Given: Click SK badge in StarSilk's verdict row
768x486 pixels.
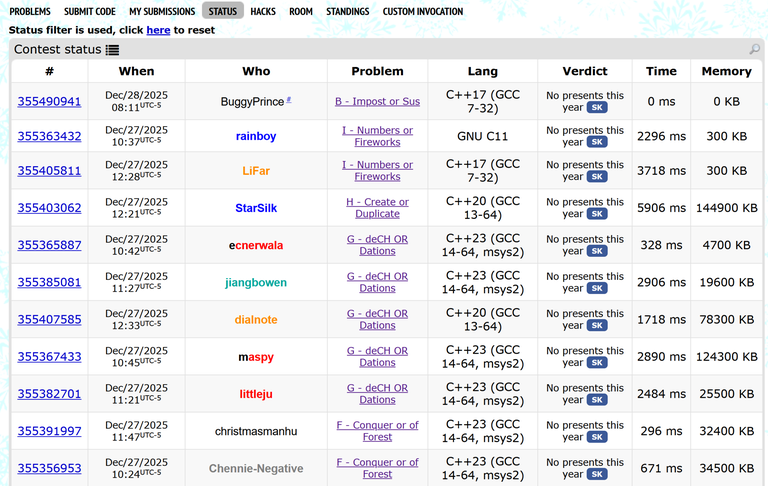Looking at the screenshot, I should [597, 214].
